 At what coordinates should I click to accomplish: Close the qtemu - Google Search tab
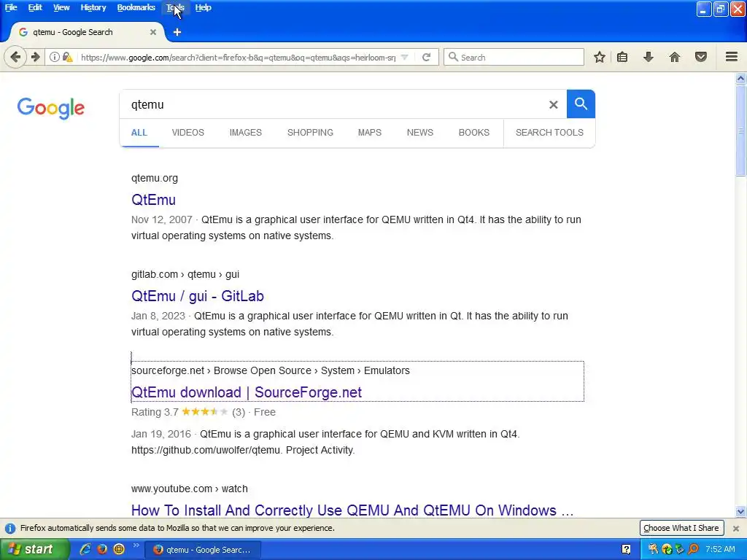pyautogui.click(x=153, y=32)
